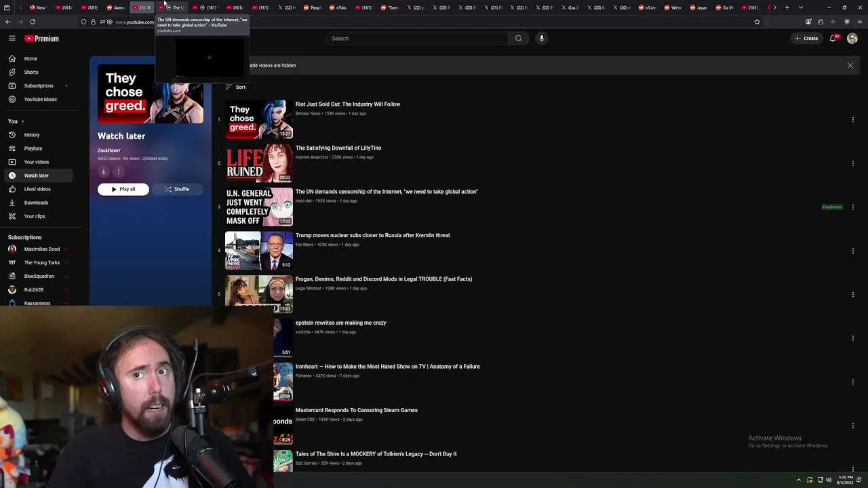Open options menu for Satisfying Downfall of LillyTino
868x488 pixels.
coord(853,163)
